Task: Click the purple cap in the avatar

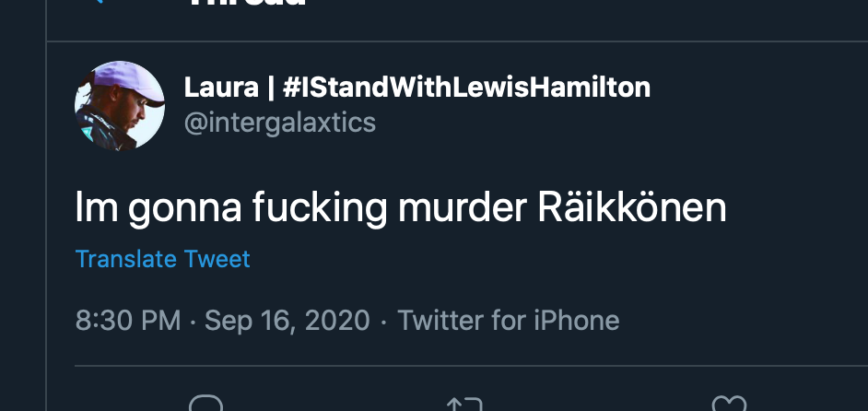Action: click(x=128, y=83)
